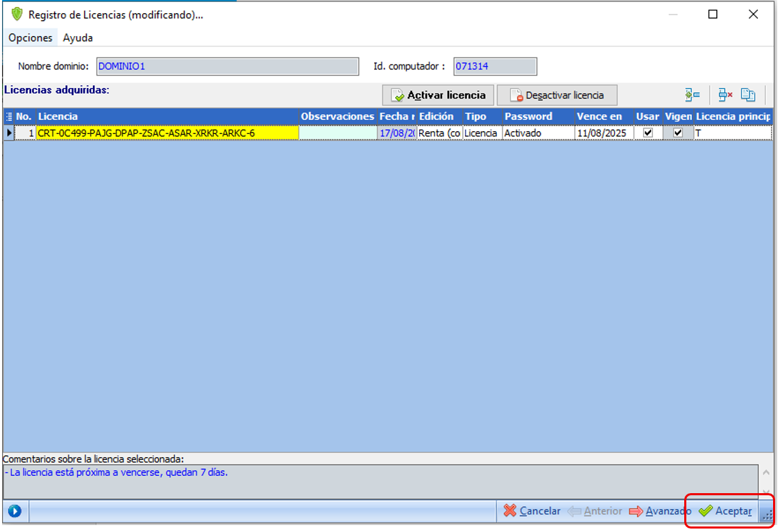Click the window resize grip at corner
Viewport: 780px width, 532px height.
pos(767,514)
